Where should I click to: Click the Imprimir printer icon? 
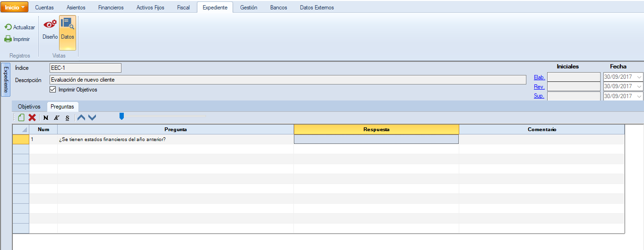[8, 39]
